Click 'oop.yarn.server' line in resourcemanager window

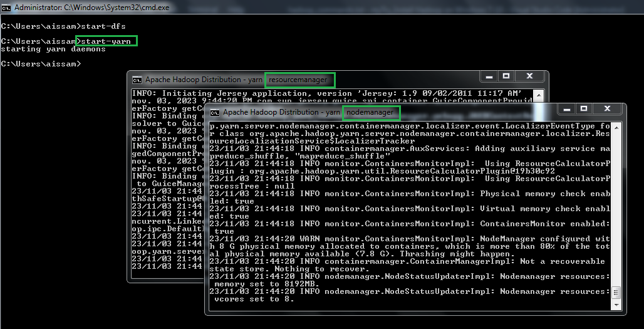point(167,251)
